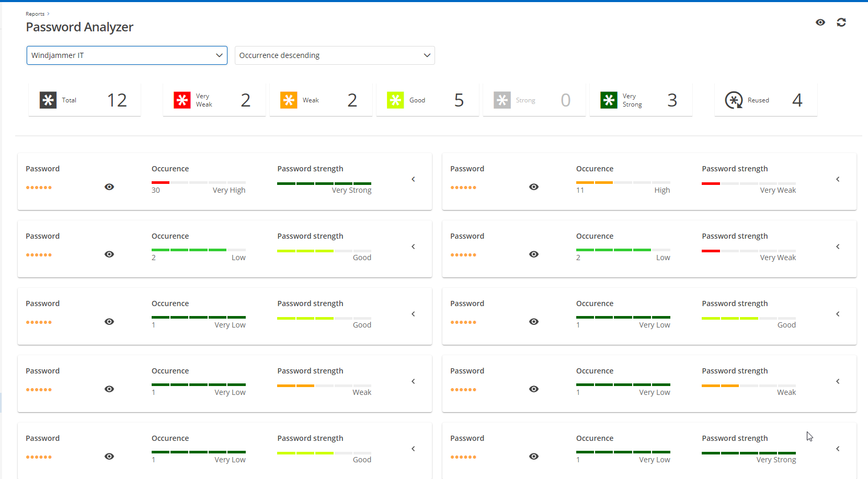This screenshot has height=479, width=868.
Task: Click the Reused passwords circular icon
Action: (734, 100)
